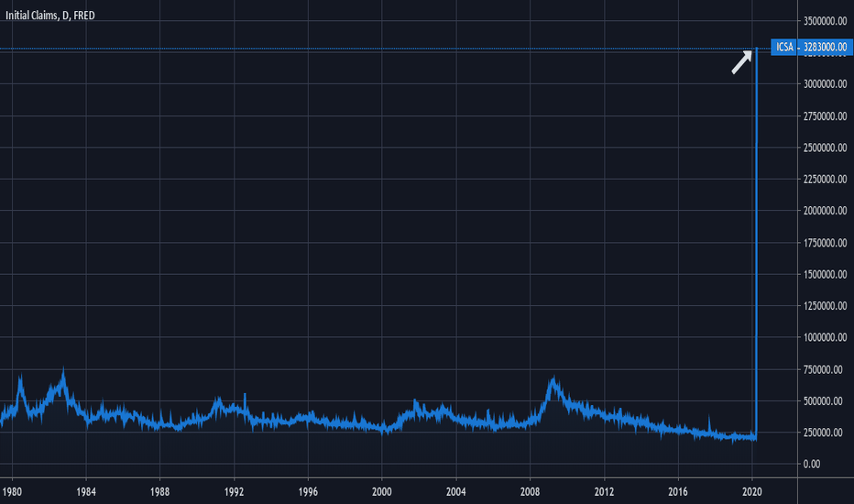Click the 3500000.00 price axis label
Viewport: 854px width, 504px height.
pos(825,21)
